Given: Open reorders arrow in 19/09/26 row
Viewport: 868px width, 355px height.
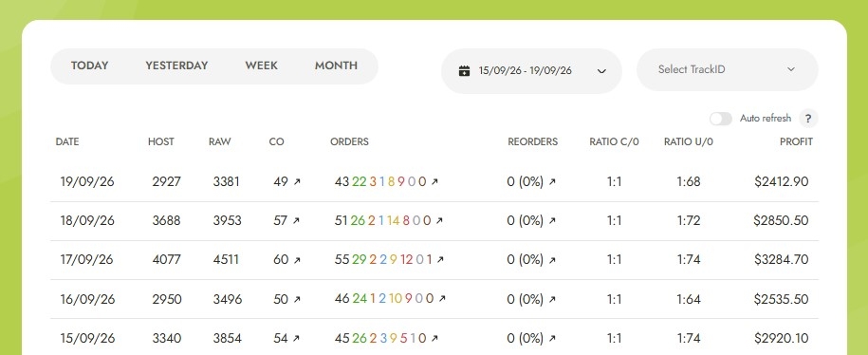Looking at the screenshot, I should pos(552,181).
